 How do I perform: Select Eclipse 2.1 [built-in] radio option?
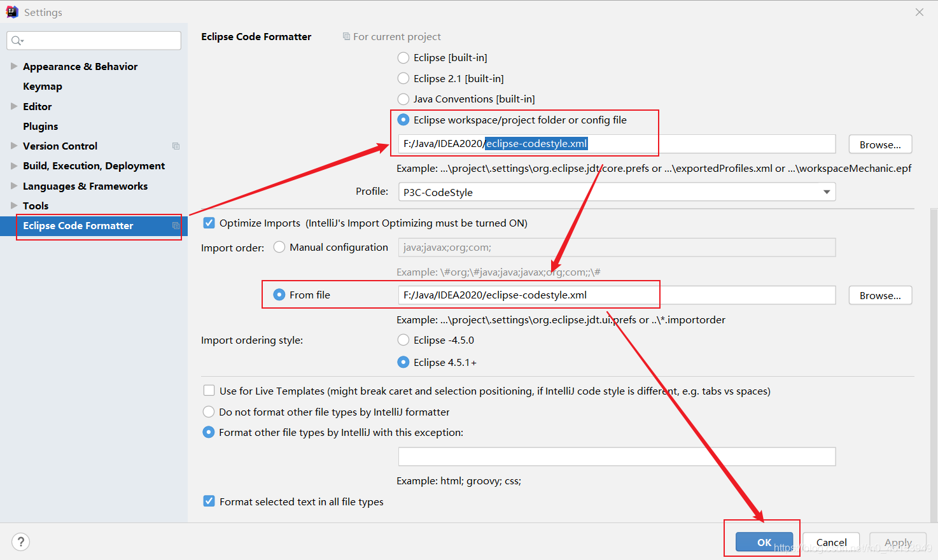pyautogui.click(x=403, y=78)
